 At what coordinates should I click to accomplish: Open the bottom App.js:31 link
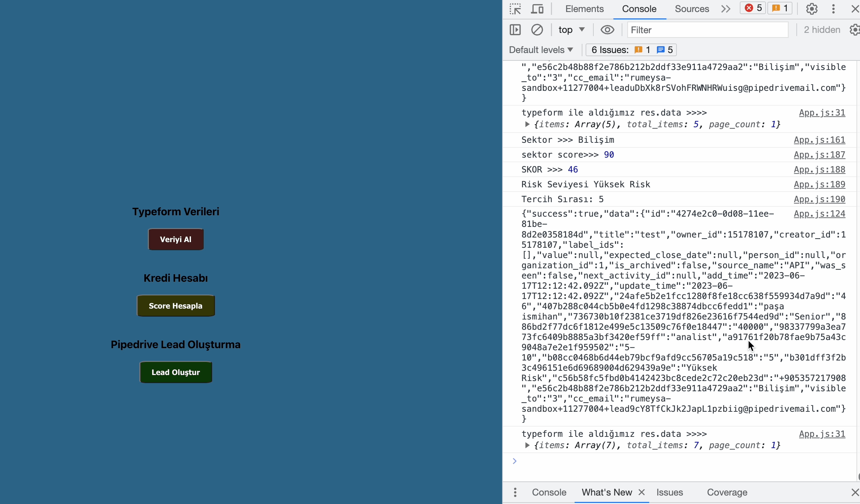pos(822,434)
